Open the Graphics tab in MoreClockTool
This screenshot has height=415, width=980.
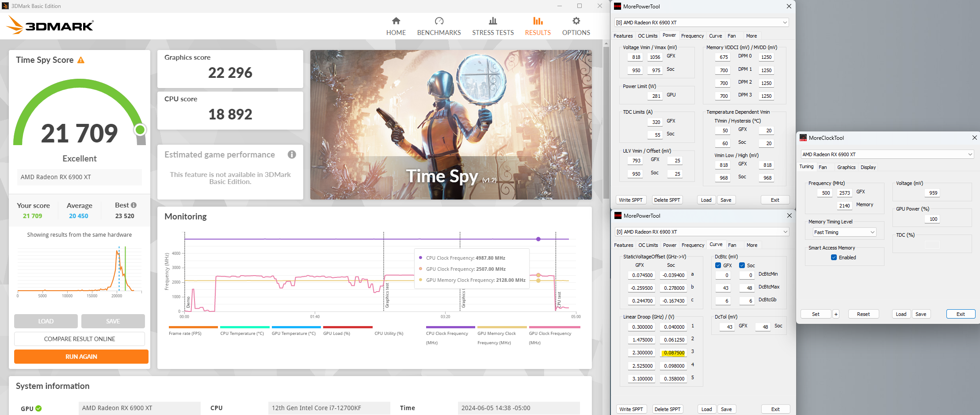[x=846, y=167]
